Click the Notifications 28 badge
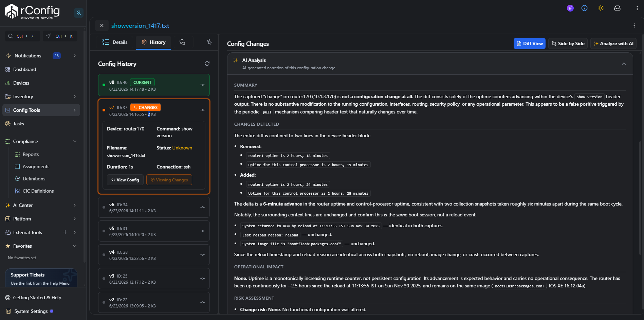Image resolution: width=644 pixels, height=320 pixels. click(57, 56)
